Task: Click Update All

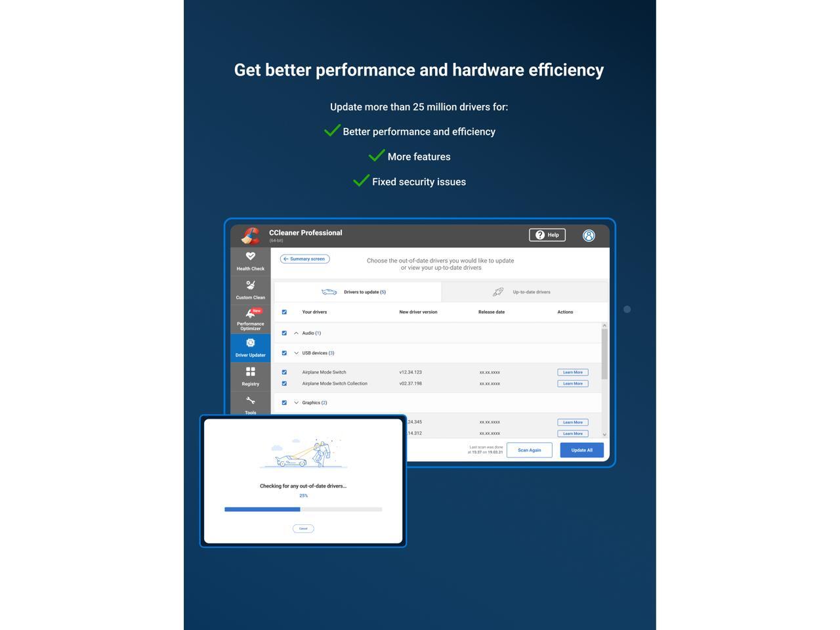Action: [581, 450]
